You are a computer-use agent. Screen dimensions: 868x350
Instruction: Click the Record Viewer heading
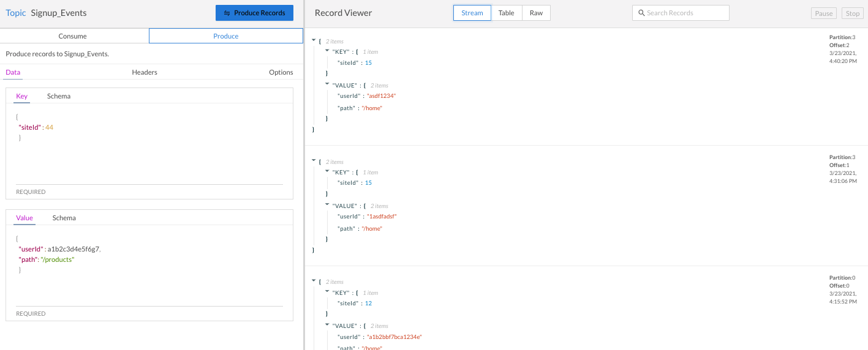click(343, 13)
